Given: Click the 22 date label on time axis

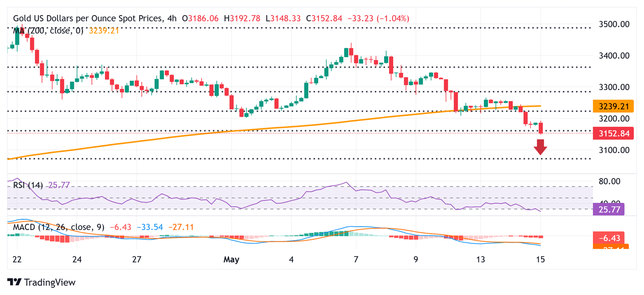Looking at the screenshot, I should click(x=17, y=259).
